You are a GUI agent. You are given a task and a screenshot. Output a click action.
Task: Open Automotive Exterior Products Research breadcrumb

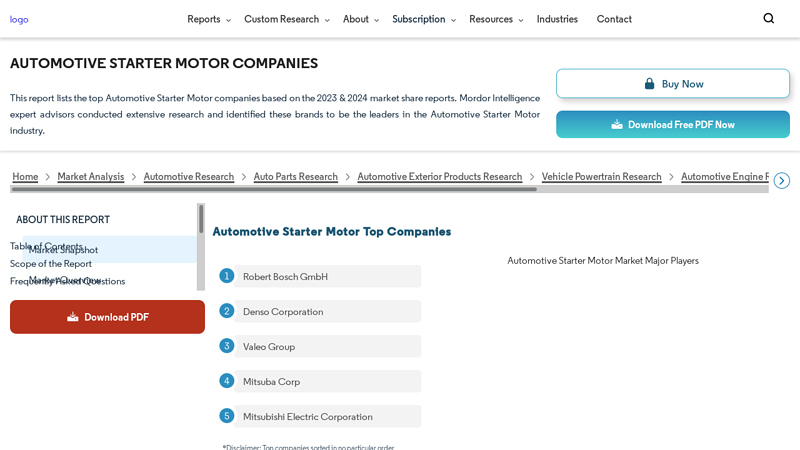tap(439, 177)
